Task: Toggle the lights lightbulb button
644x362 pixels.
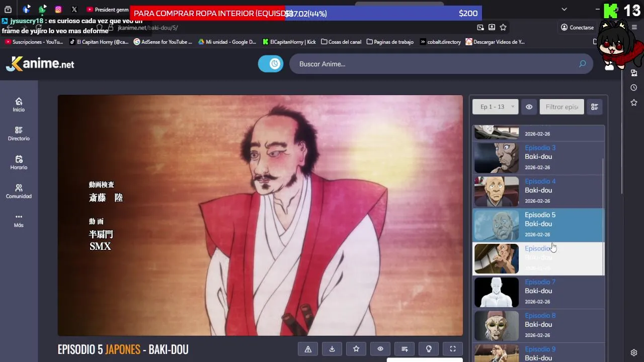Action: point(429,349)
